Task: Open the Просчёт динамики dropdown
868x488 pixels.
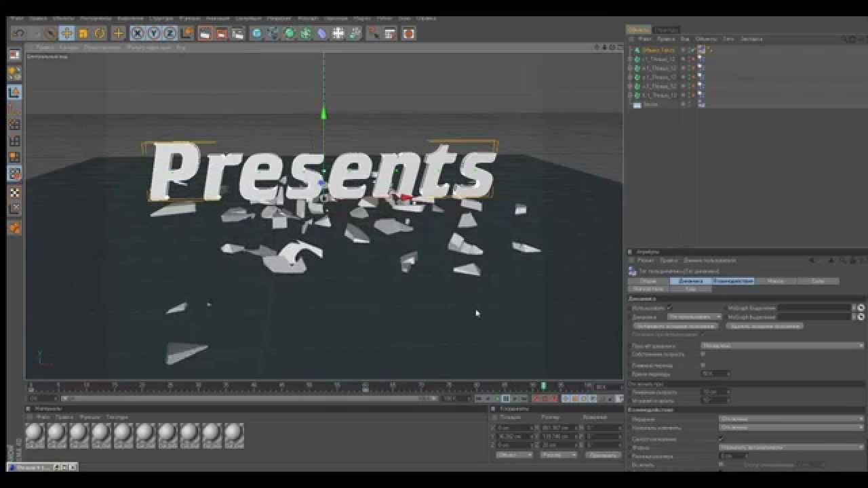Action: 783,346
